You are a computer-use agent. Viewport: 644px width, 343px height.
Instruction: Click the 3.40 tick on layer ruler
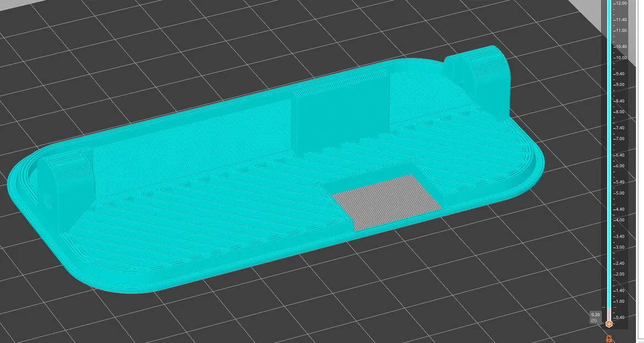620,237
